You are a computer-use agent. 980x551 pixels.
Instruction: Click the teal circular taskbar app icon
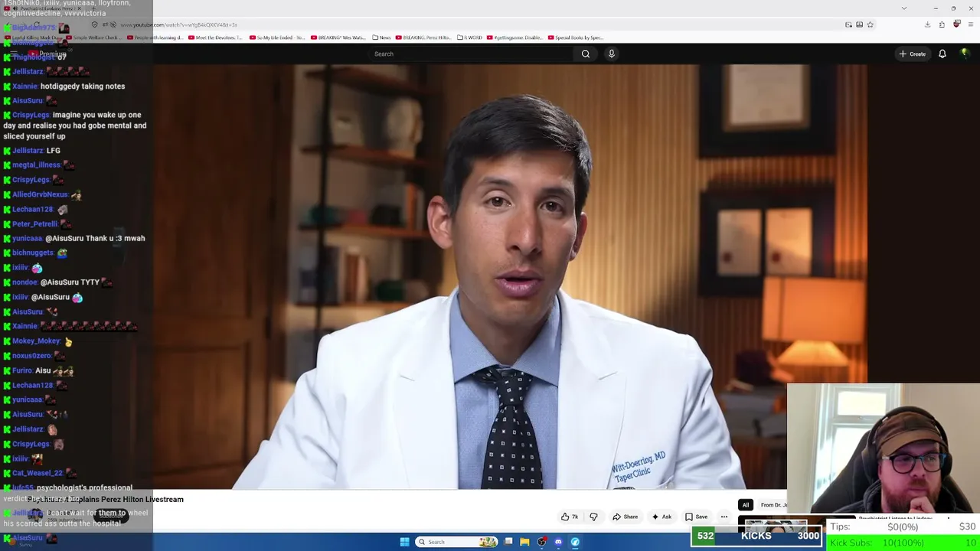[575, 542]
